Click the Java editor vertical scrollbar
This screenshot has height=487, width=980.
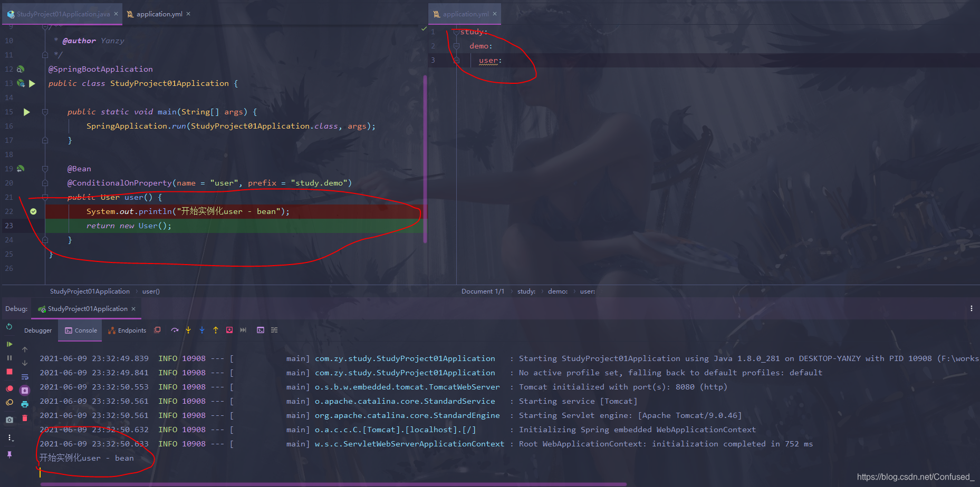coord(425,159)
